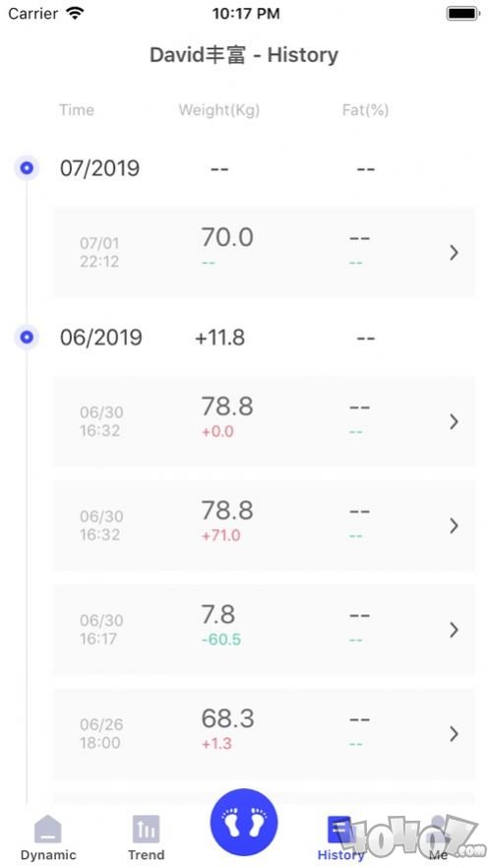The height and width of the screenshot is (868, 488).
Task: Select the 06/26 18:00 record row
Action: click(264, 734)
